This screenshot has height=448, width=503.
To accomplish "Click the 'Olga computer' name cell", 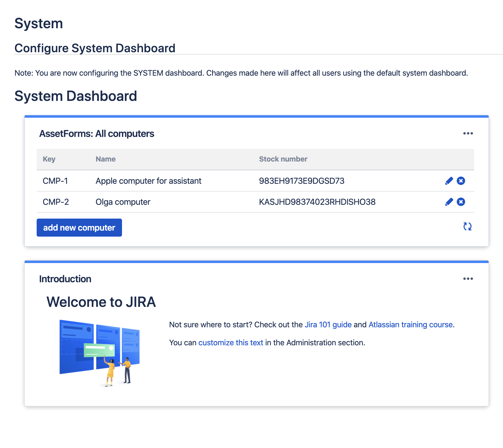I will [x=123, y=202].
